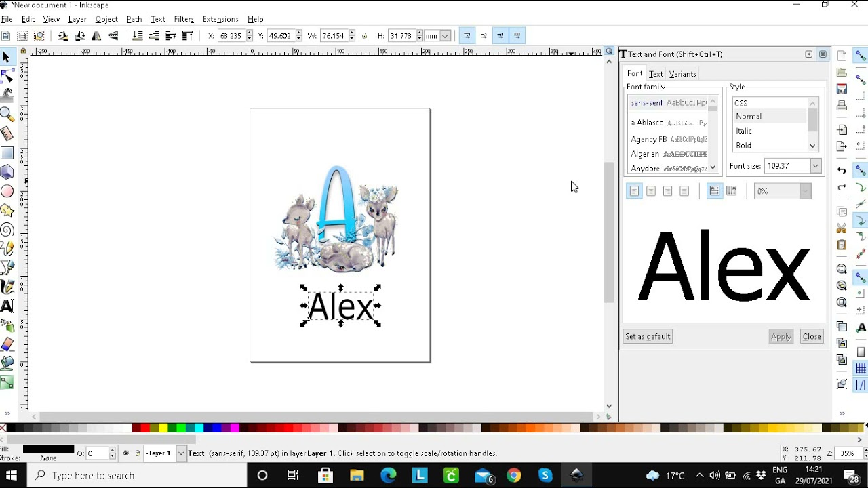
Task: Expand the line spacing 0% dropdown
Action: [805, 191]
